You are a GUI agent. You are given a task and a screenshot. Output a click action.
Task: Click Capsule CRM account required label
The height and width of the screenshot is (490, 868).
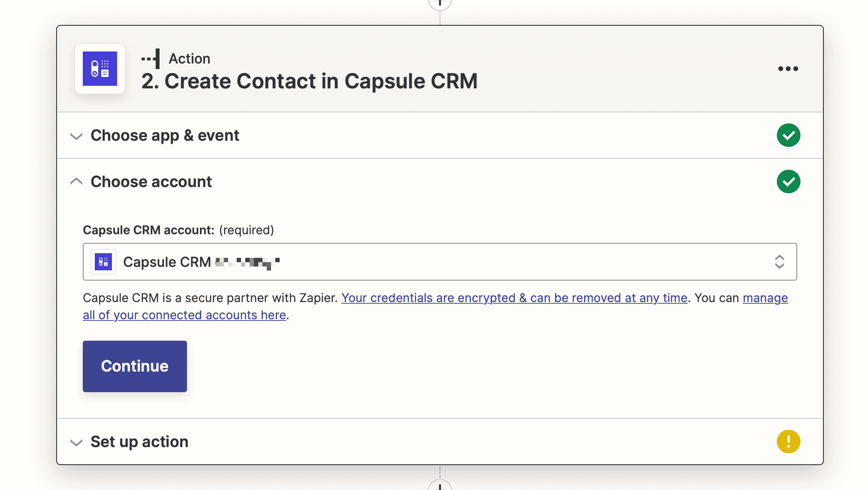[x=178, y=230]
